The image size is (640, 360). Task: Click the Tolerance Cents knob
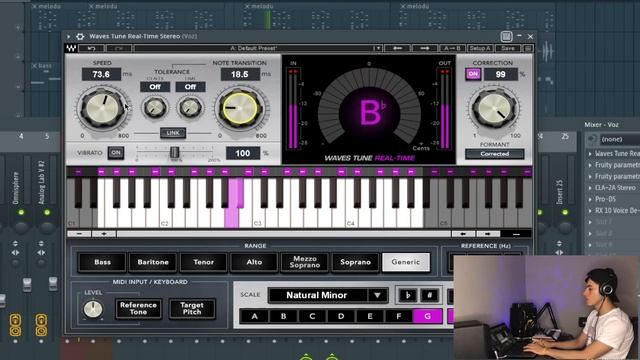click(x=155, y=108)
